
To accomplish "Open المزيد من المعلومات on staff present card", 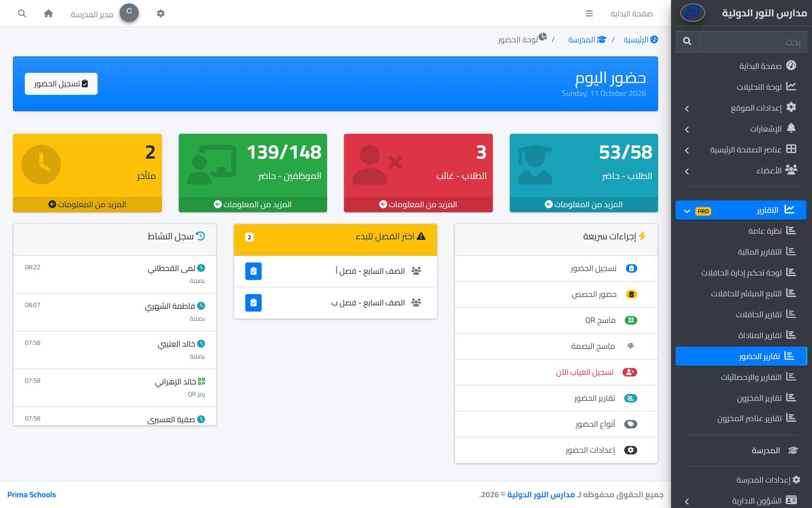I will (253, 204).
